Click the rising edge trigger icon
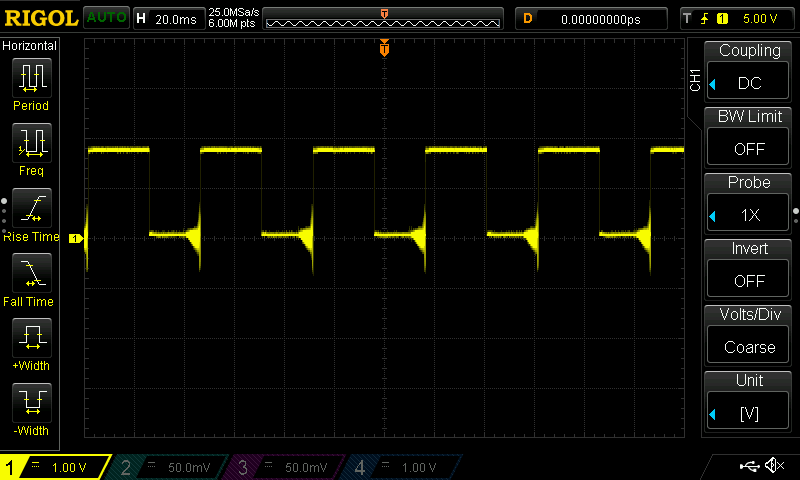 [705, 19]
